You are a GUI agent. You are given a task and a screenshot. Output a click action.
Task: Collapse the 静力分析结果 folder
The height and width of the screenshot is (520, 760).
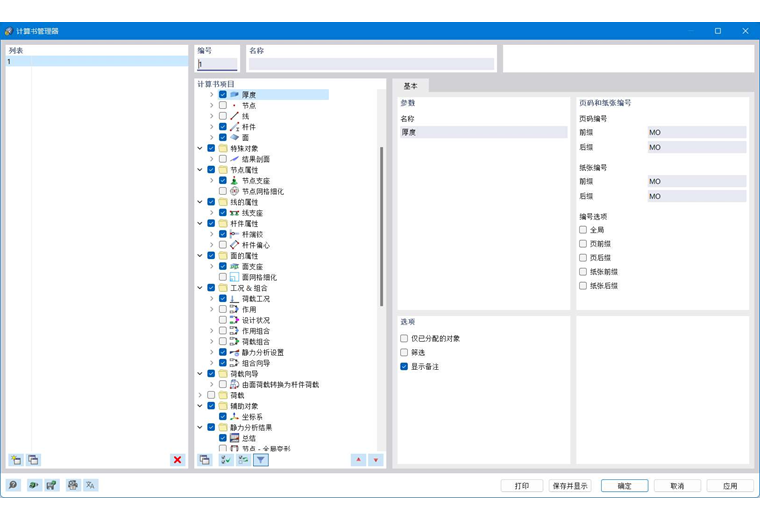200,427
